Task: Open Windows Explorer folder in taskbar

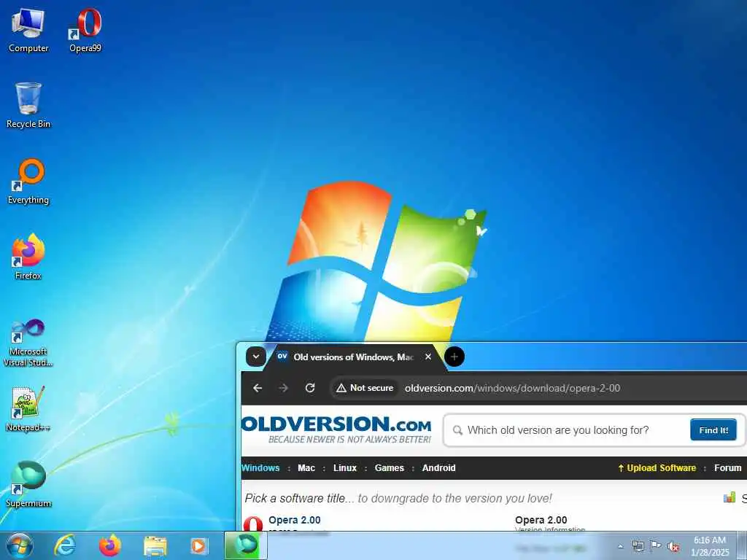Action: pos(155,546)
